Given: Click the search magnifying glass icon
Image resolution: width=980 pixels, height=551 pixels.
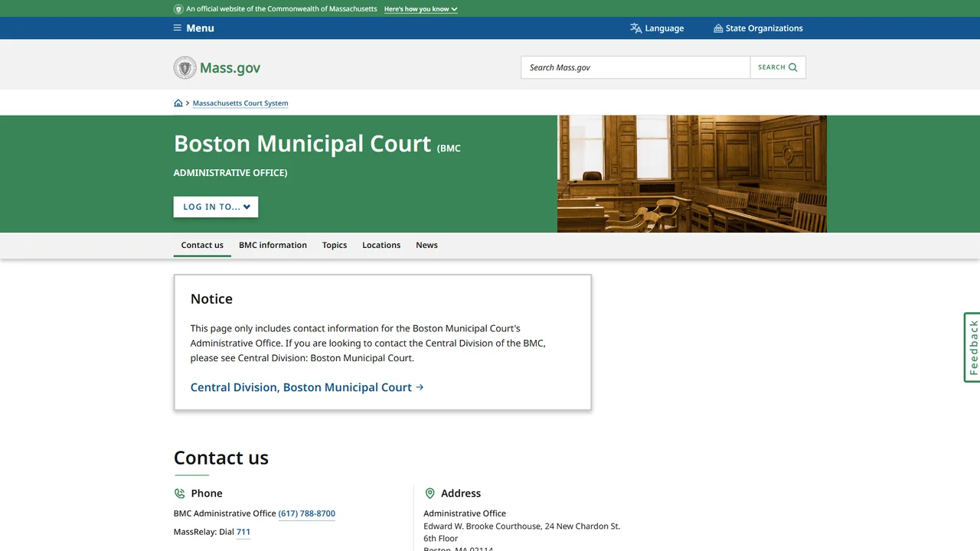Looking at the screenshot, I should (793, 67).
